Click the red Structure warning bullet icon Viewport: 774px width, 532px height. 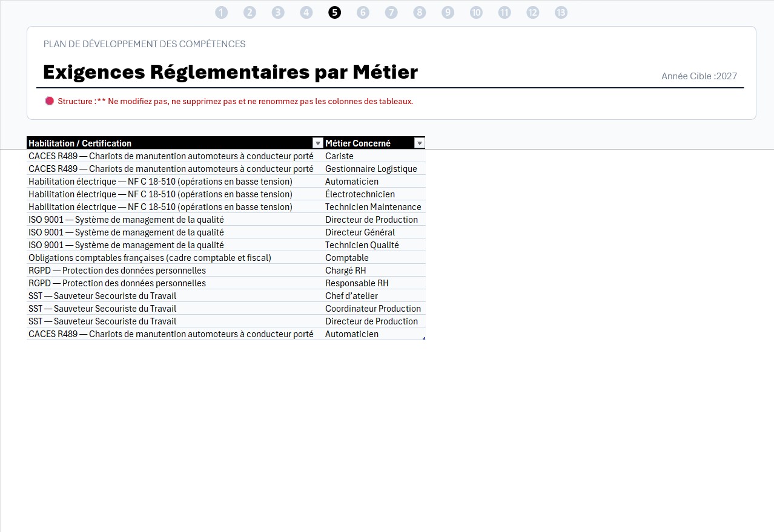pos(50,101)
